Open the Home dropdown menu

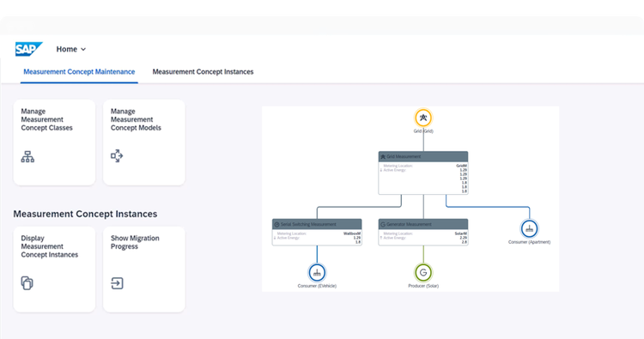(71, 49)
